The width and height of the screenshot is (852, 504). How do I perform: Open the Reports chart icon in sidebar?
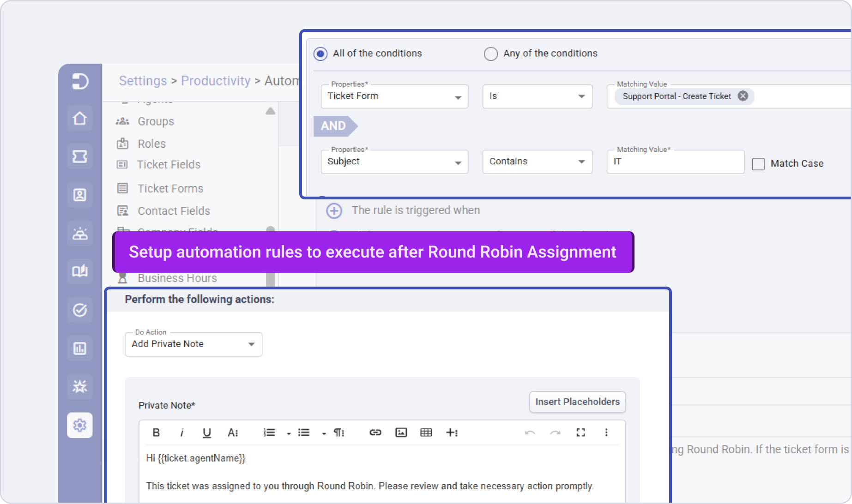[x=80, y=348]
